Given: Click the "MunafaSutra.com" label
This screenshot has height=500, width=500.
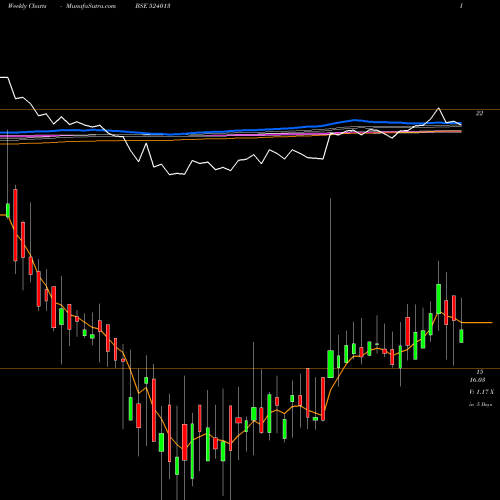Looking at the screenshot, I should 91,6.
